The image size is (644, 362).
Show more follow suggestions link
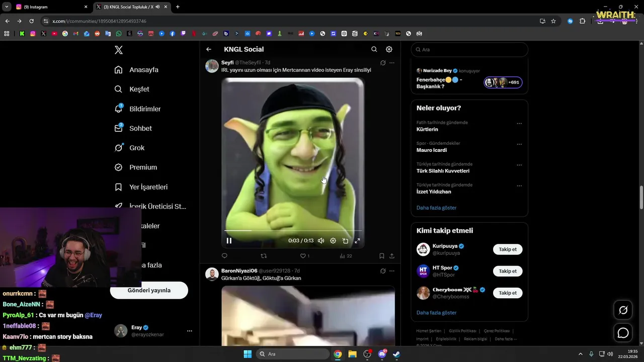436,313
